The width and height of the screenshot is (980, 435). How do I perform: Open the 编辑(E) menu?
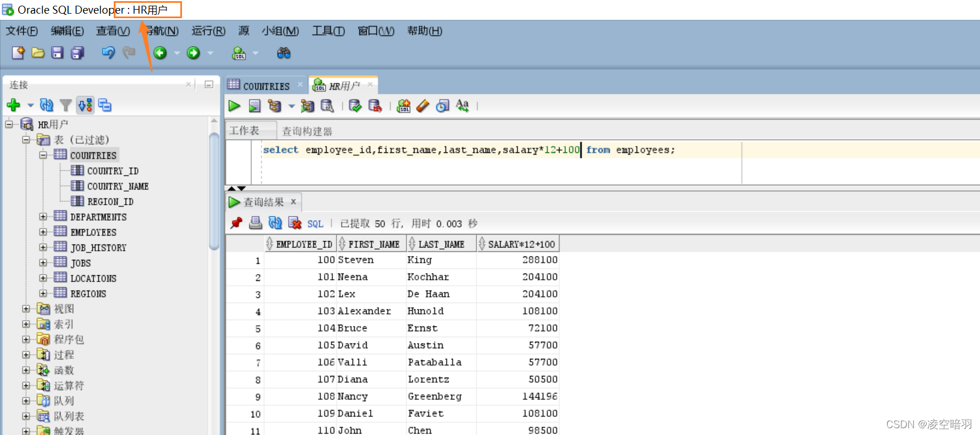(67, 31)
